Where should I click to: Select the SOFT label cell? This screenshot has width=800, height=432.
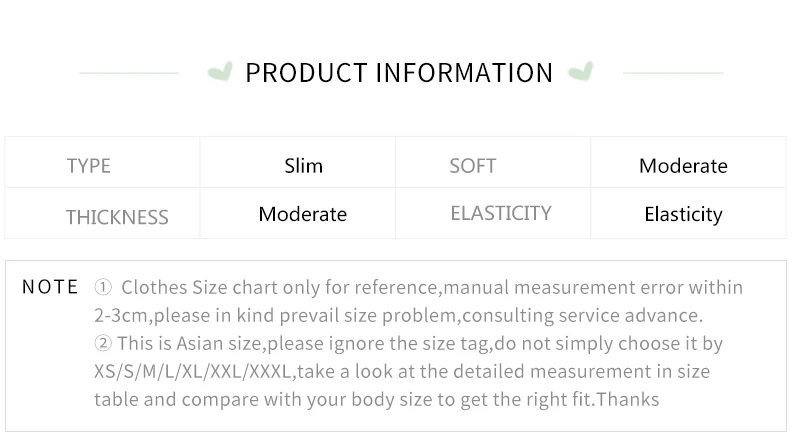473,166
